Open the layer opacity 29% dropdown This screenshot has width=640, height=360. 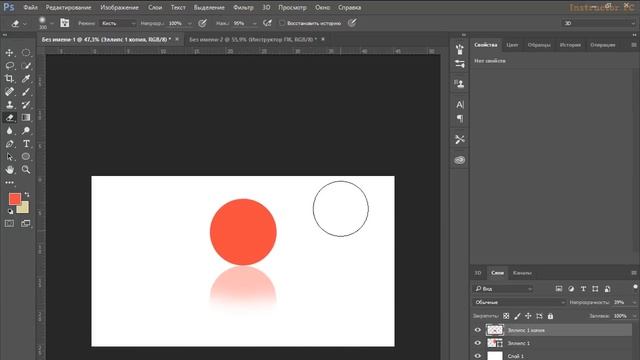coord(634,302)
